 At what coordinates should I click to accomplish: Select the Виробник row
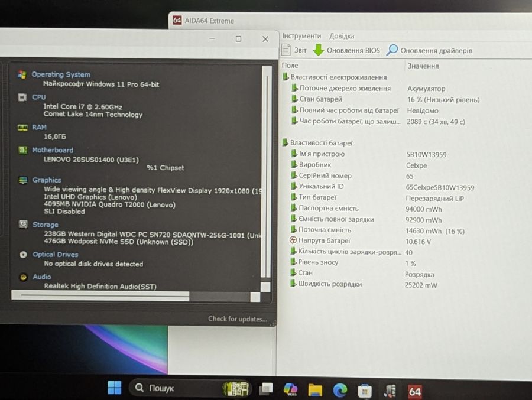click(x=359, y=165)
